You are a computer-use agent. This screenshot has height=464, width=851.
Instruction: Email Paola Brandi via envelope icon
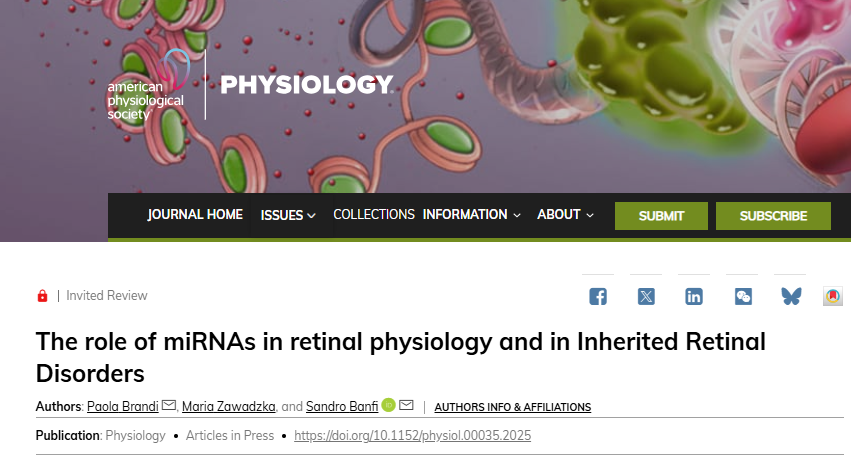[169, 405]
